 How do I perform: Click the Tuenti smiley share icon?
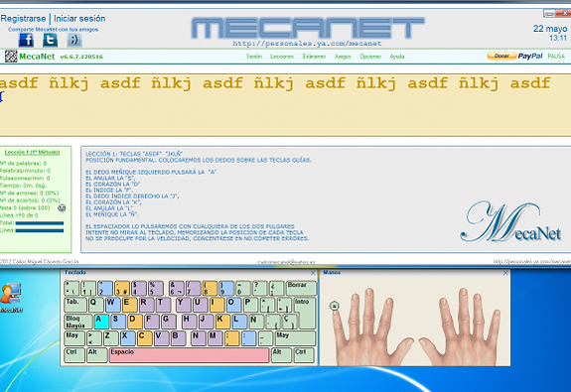pyautogui.click(x=74, y=40)
